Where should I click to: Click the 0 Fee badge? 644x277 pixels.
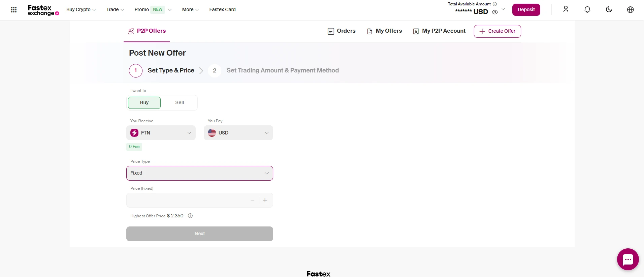(134, 147)
